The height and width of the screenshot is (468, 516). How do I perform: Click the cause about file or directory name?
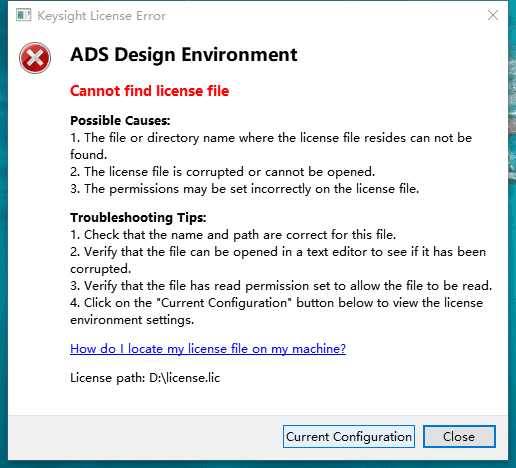click(x=271, y=146)
